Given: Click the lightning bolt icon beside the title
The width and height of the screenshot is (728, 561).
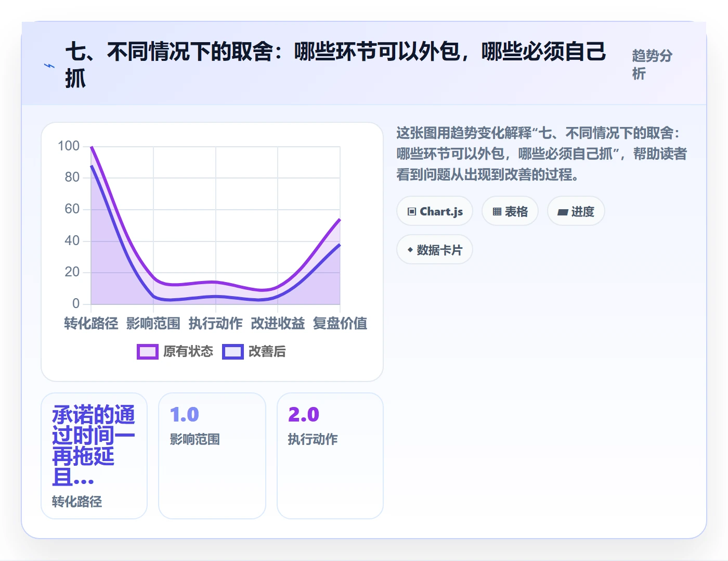Looking at the screenshot, I should click(x=49, y=66).
